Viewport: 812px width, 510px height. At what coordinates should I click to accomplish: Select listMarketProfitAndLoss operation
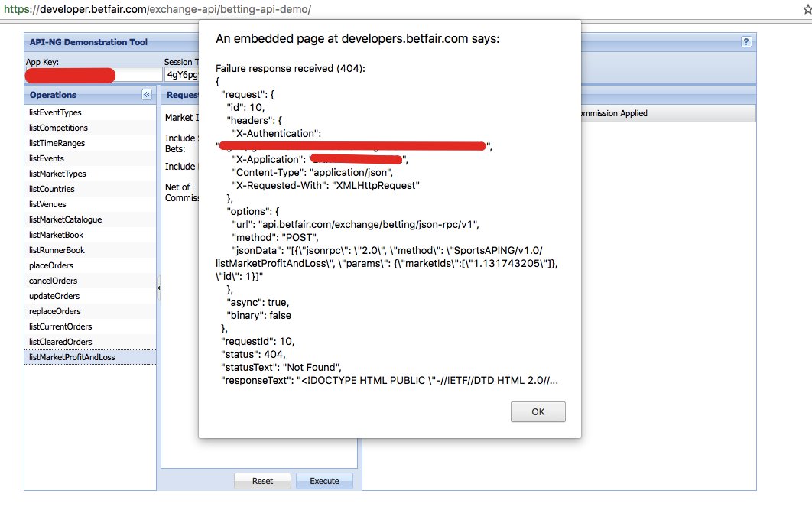(x=90, y=357)
